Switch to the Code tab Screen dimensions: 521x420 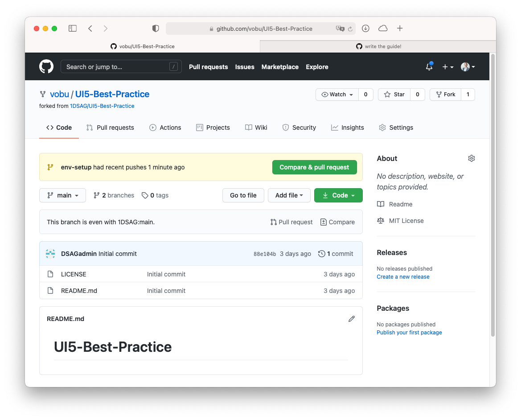(x=59, y=128)
